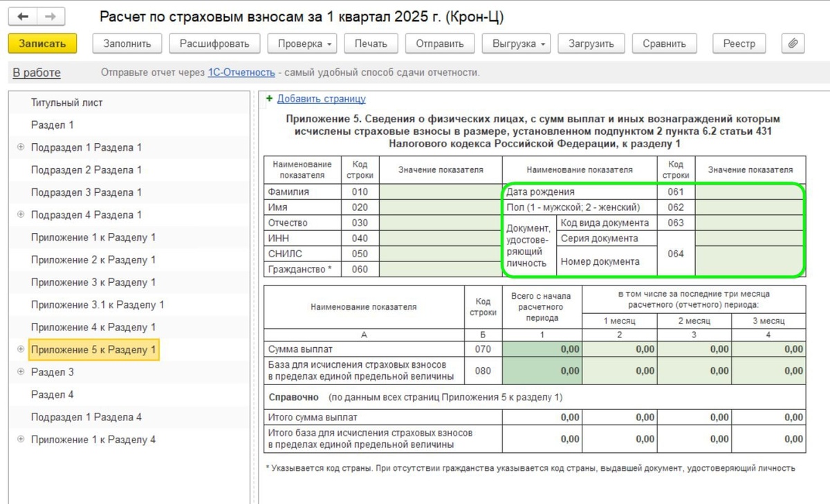
Task: Click line 080 base total cell, column 1
Action: pos(542,371)
